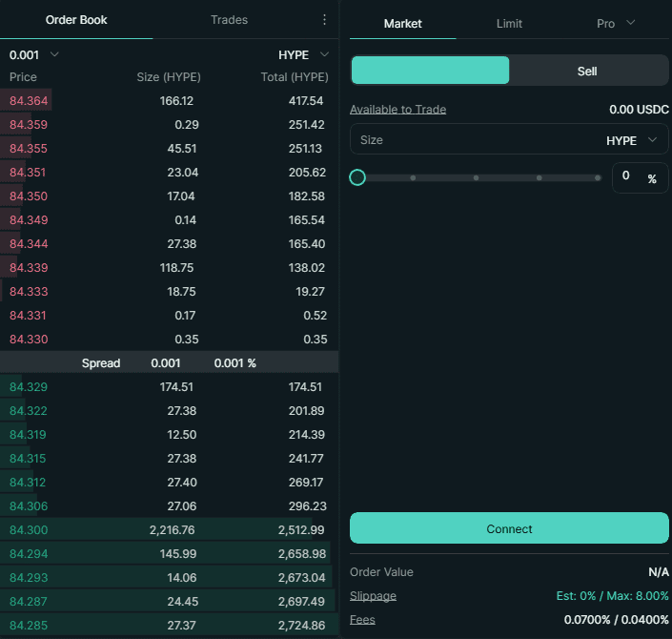Click the 417.54 total cell

306,101
